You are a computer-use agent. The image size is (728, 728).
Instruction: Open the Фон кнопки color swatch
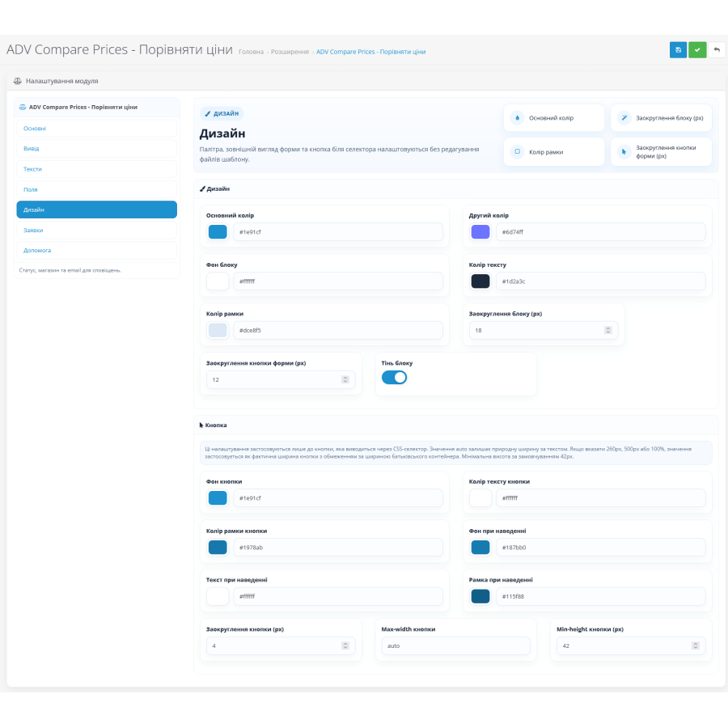(218, 497)
